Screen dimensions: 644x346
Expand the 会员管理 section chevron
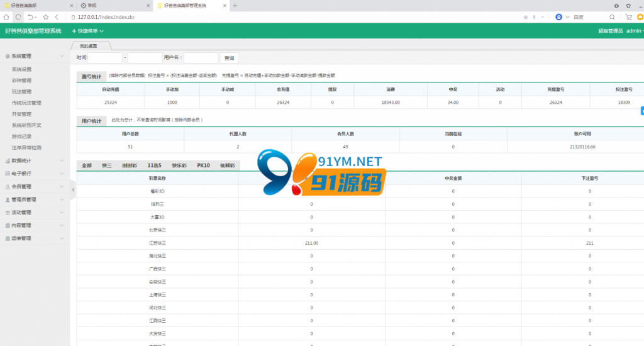(x=62, y=187)
